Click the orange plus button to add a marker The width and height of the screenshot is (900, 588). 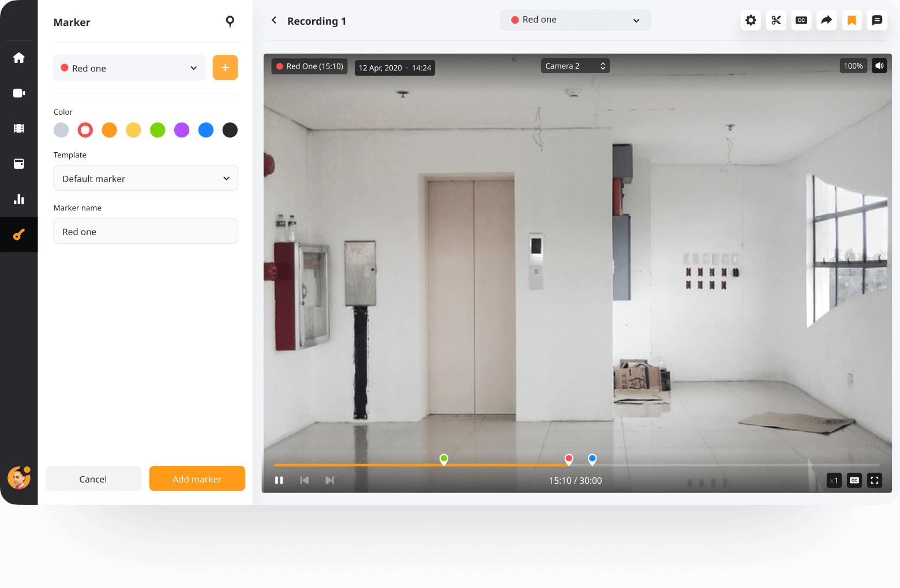226,67
